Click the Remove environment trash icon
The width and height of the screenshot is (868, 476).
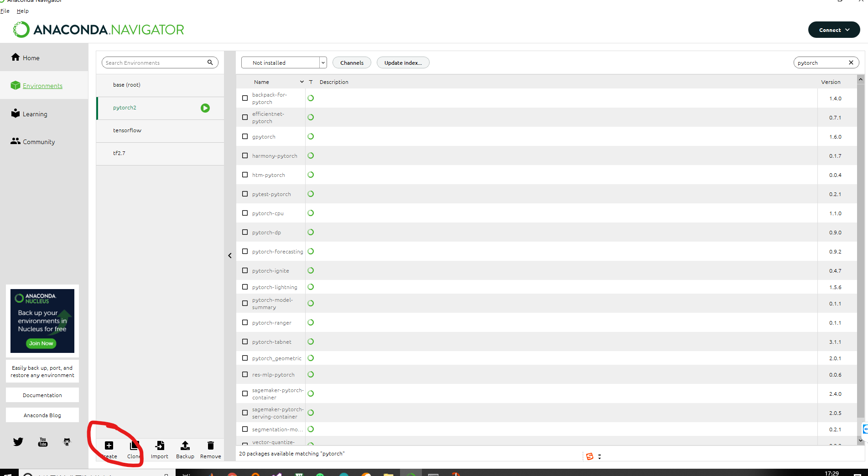coord(211,445)
